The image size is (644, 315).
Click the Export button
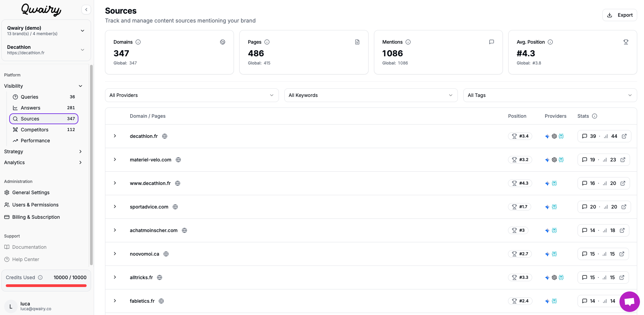pyautogui.click(x=620, y=15)
